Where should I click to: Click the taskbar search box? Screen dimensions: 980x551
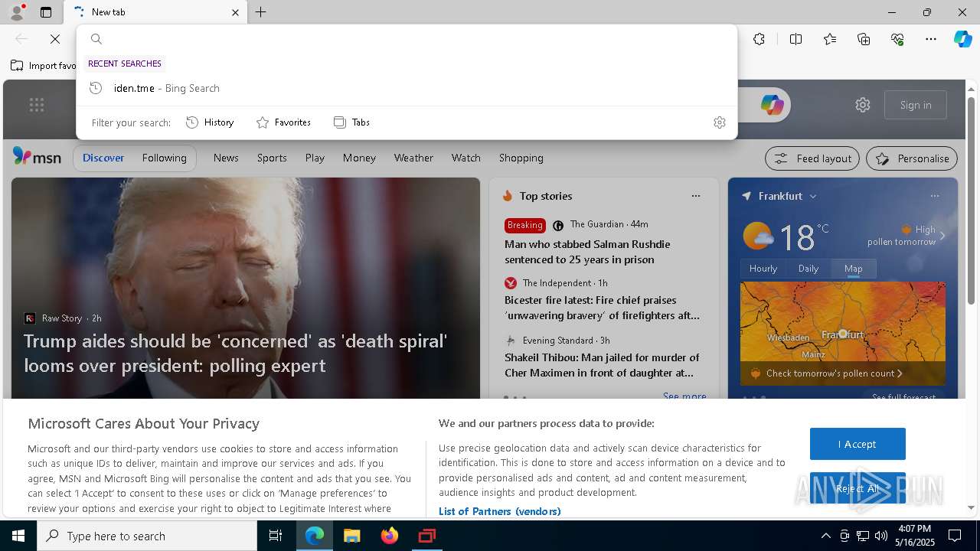click(147, 536)
